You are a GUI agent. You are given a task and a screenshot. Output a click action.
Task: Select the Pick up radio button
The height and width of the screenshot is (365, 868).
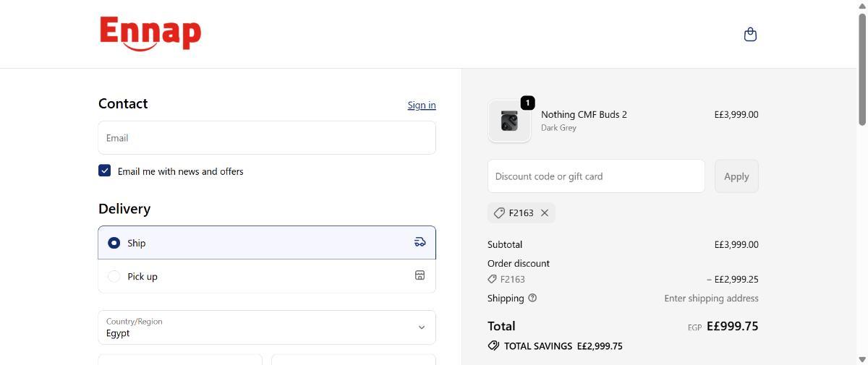click(x=114, y=276)
